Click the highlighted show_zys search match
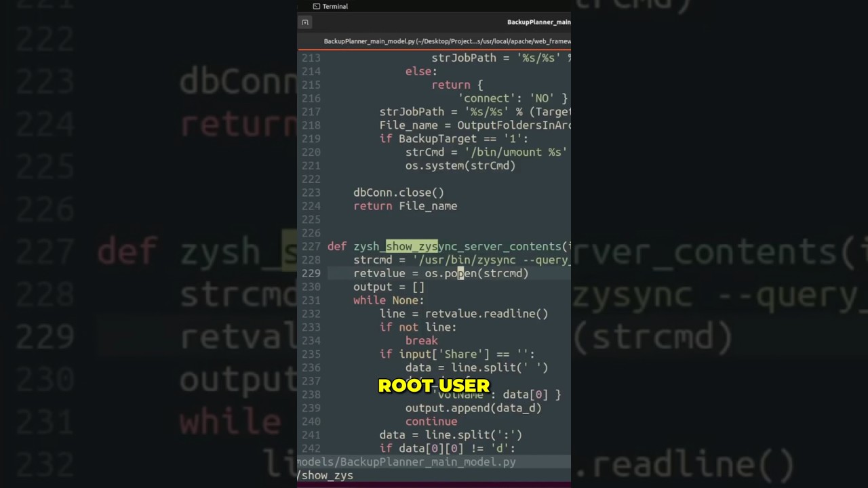This screenshot has width=868, height=488. 412,246
